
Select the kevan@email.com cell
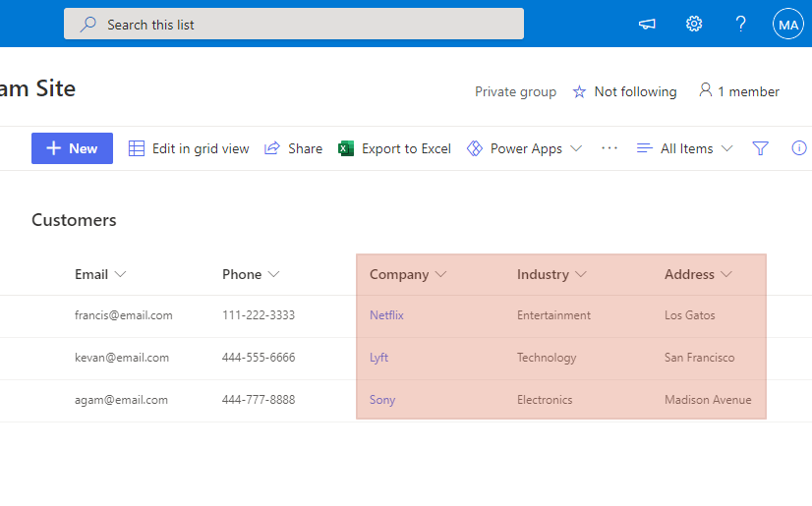point(122,358)
